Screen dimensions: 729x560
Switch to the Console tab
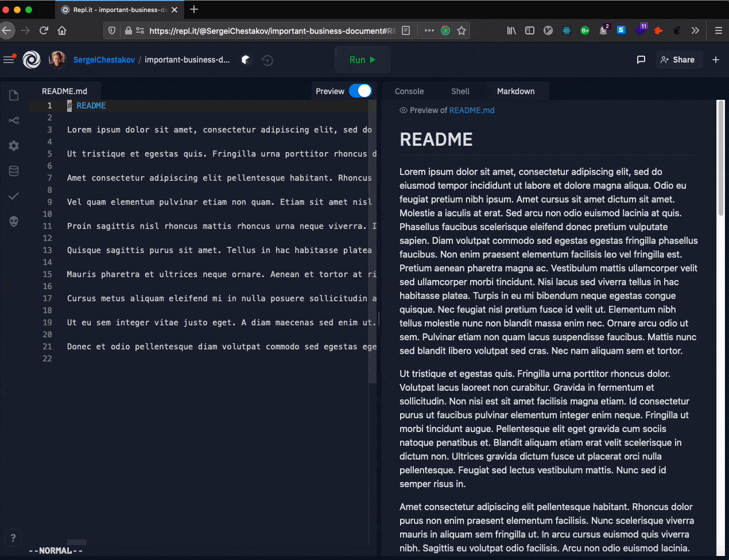[409, 91]
